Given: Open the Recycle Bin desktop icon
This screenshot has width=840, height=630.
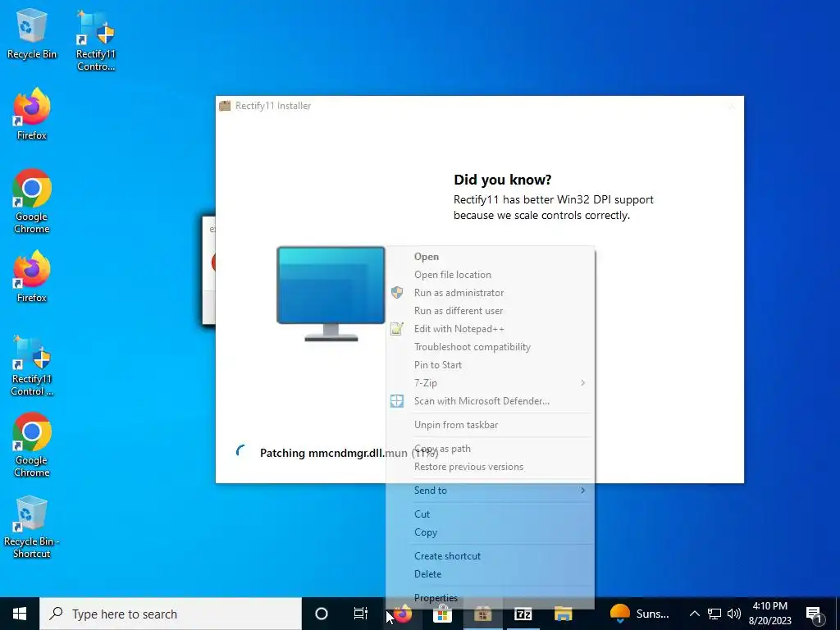Looking at the screenshot, I should (x=32, y=34).
